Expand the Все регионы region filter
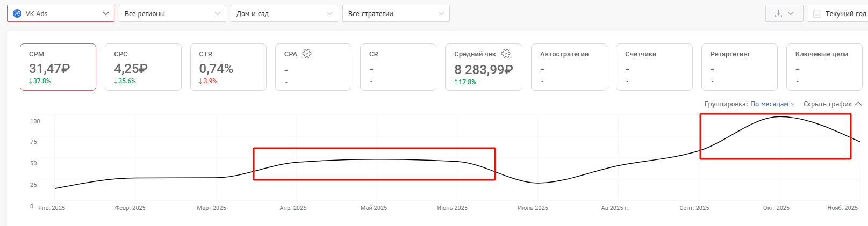The image size is (868, 226). coord(172,13)
